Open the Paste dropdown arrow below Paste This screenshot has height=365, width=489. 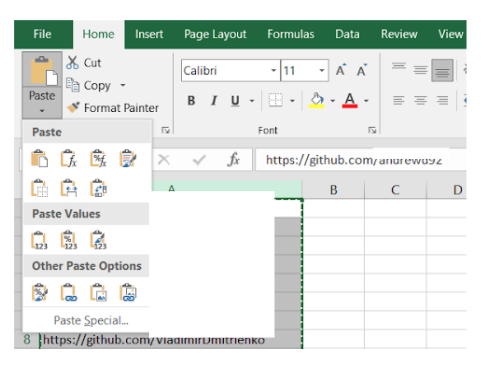tap(42, 110)
